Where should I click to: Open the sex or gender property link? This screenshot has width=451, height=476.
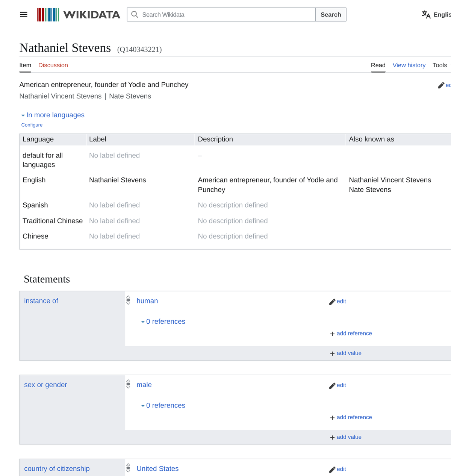tap(45, 385)
